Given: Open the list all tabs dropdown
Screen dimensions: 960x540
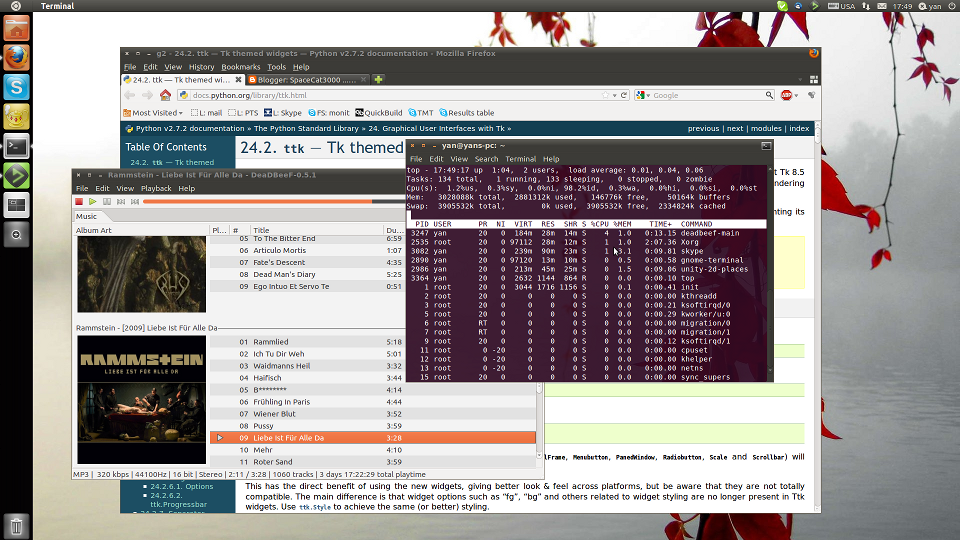Looking at the screenshot, I should [x=800, y=80].
